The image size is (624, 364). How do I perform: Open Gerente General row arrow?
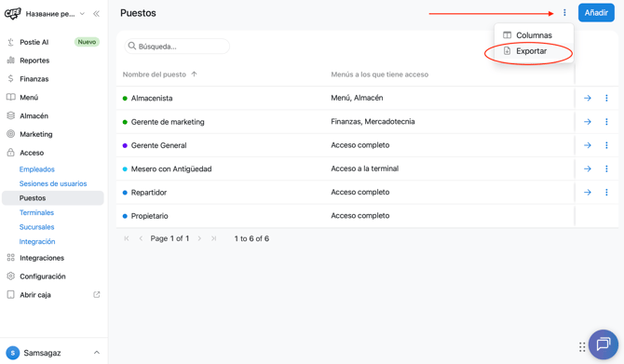(x=588, y=145)
